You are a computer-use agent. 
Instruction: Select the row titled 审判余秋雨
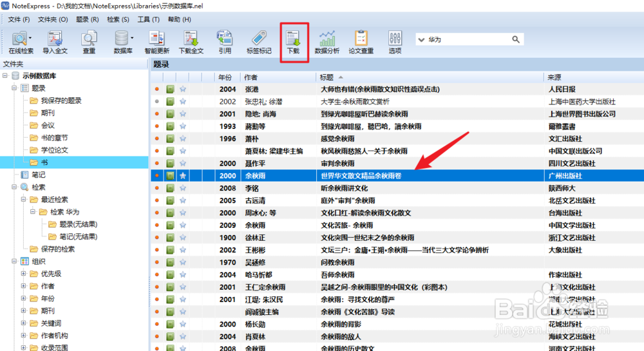397,164
